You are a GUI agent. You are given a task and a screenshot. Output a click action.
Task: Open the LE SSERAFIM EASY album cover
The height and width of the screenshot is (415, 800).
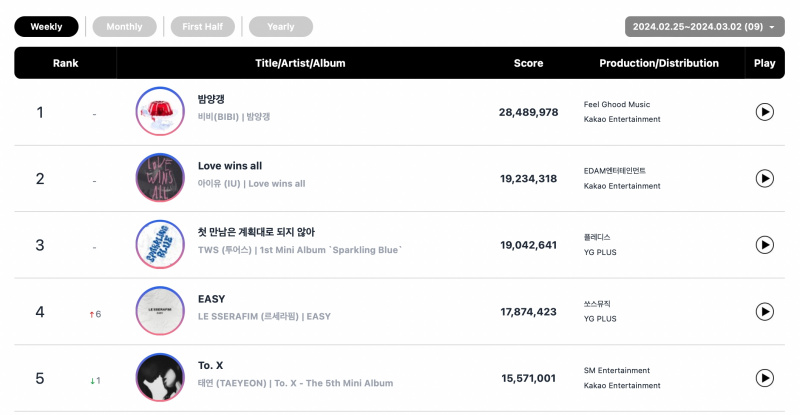[160, 311]
